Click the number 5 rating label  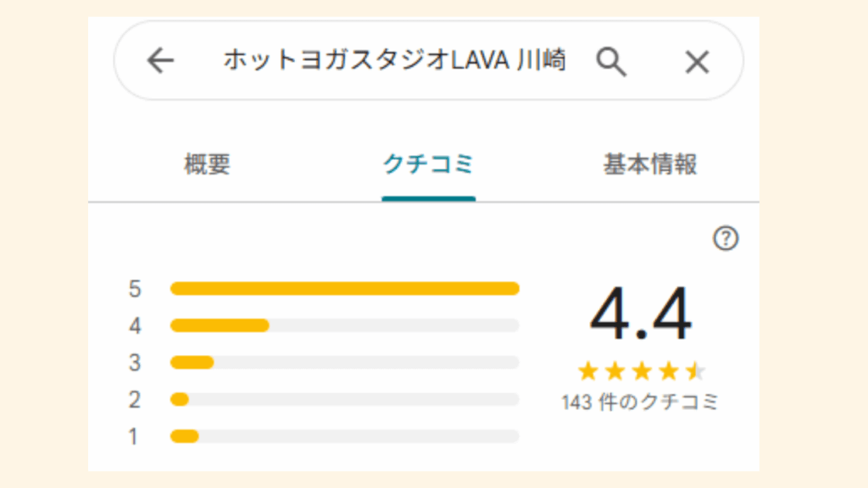pyautogui.click(x=135, y=289)
